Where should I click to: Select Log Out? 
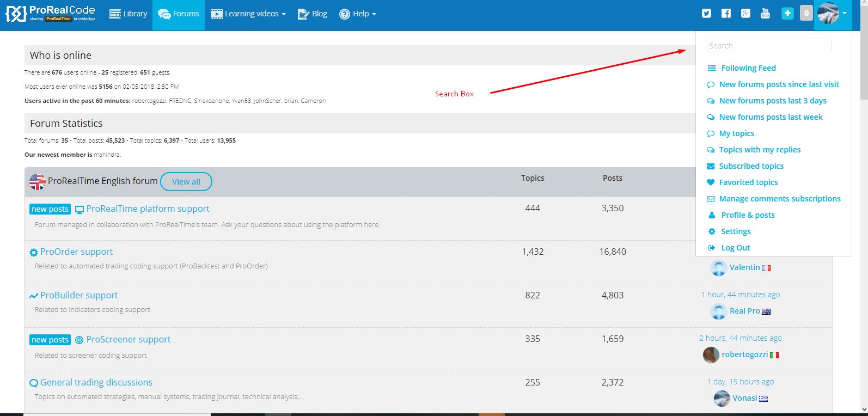pyautogui.click(x=735, y=248)
